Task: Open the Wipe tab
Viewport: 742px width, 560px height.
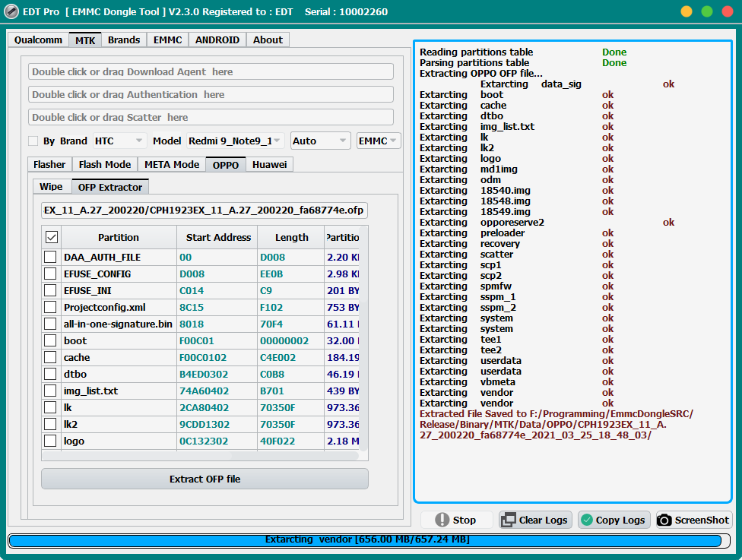Action: (x=51, y=187)
